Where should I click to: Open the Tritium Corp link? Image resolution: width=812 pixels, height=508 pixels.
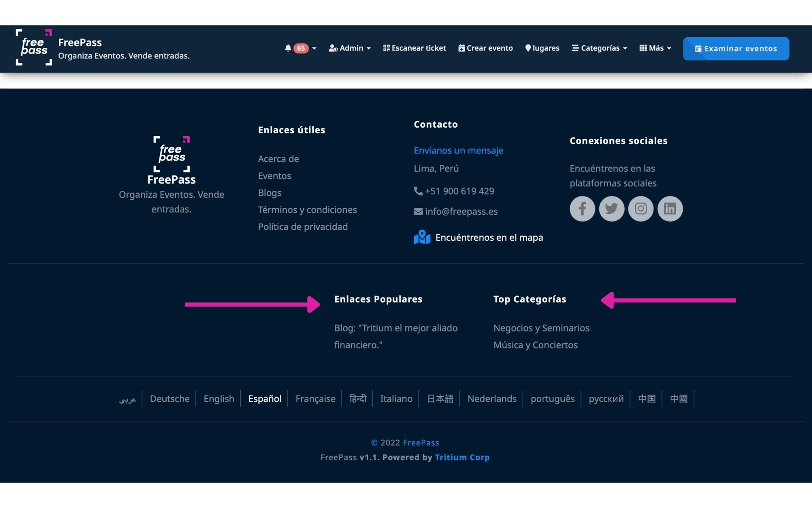[462, 457]
